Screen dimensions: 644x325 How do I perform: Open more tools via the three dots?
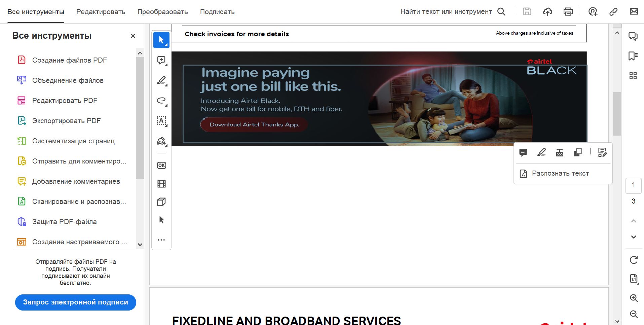tap(161, 240)
